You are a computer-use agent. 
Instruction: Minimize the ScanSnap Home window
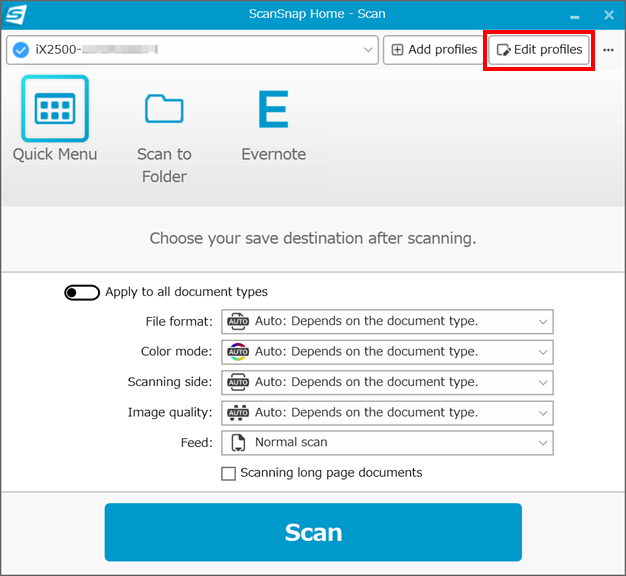tap(574, 17)
